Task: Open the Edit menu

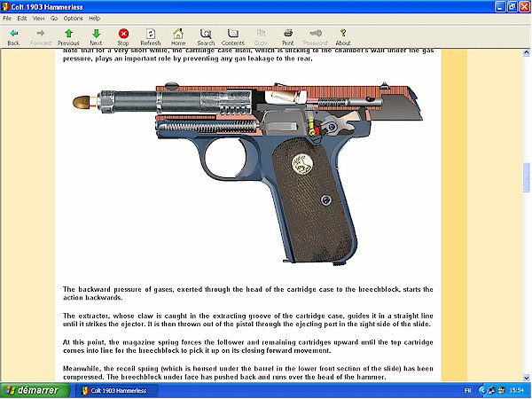Action: pos(22,19)
